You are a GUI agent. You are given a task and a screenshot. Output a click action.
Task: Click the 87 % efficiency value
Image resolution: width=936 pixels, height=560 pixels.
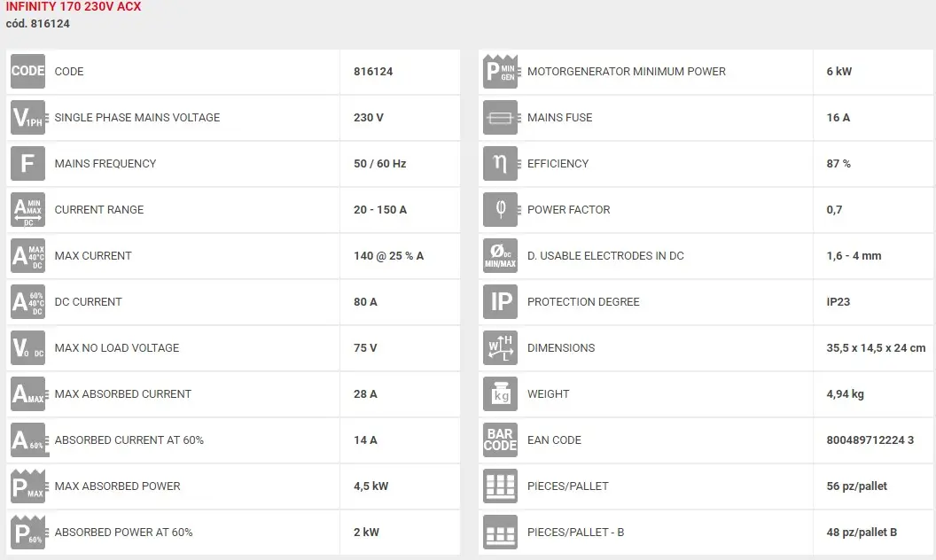[838, 164]
